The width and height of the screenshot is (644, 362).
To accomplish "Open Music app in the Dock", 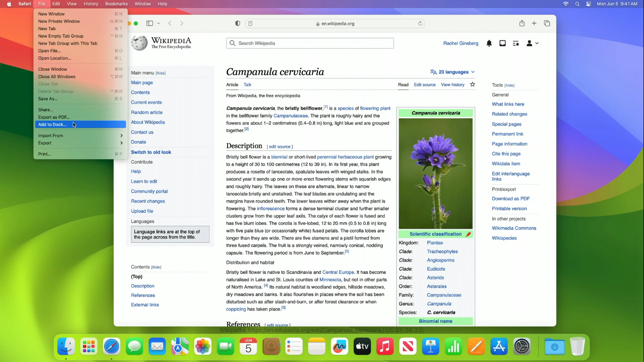I will point(385,347).
